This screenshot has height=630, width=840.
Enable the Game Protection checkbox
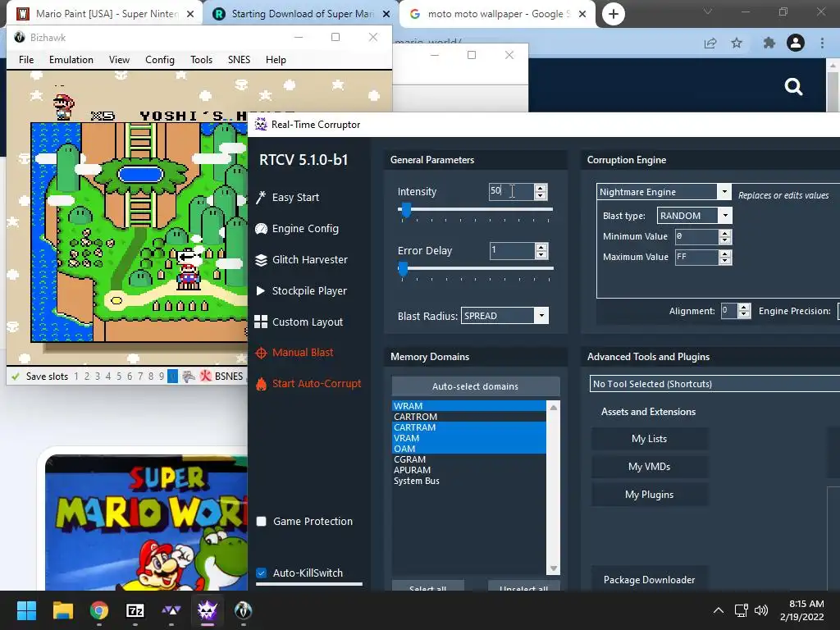point(262,521)
